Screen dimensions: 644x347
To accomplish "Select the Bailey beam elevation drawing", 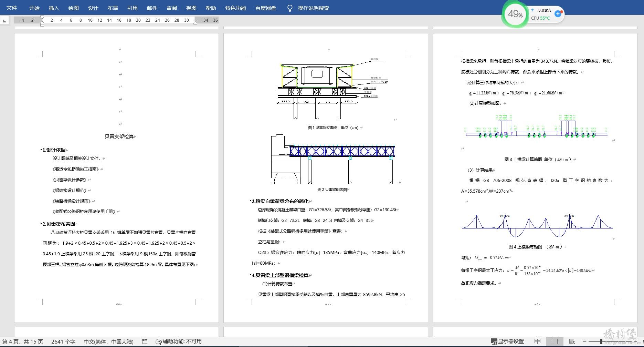I will [x=333, y=89].
